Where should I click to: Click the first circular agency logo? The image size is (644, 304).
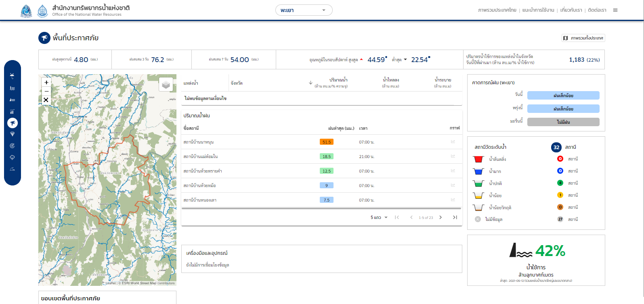[x=26, y=11]
